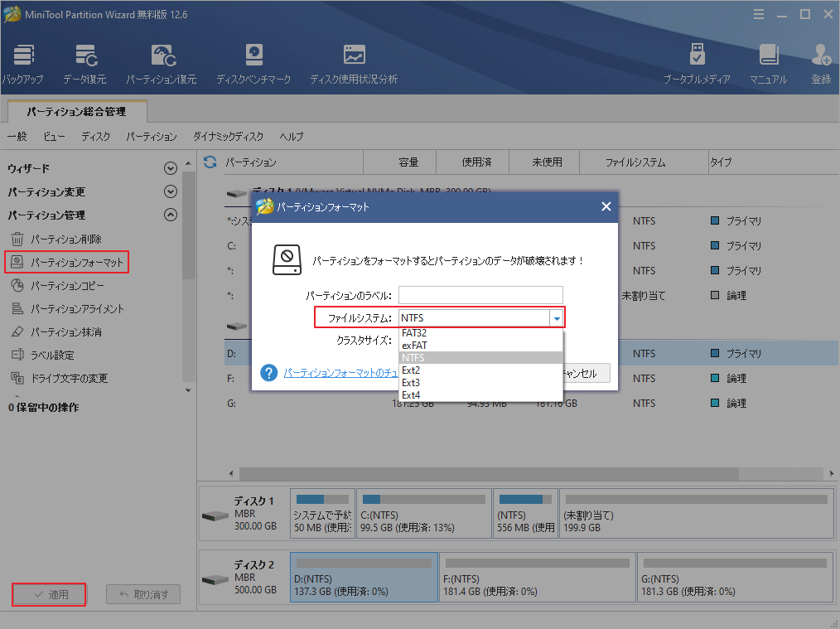This screenshot has height=629, width=840.
Task: Launch データ復元 (Data Recovery)
Action: click(x=88, y=62)
